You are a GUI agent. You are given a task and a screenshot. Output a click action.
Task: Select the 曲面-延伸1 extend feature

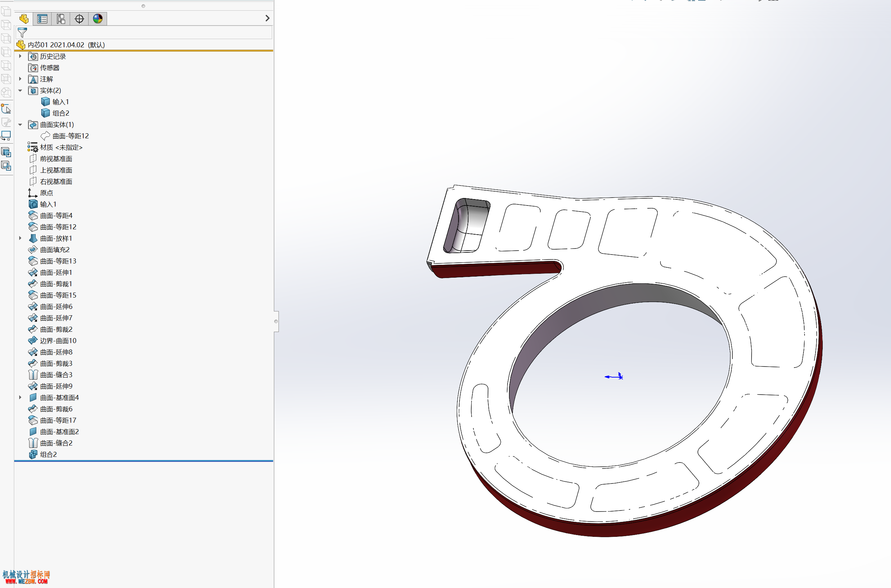pyautogui.click(x=50, y=272)
